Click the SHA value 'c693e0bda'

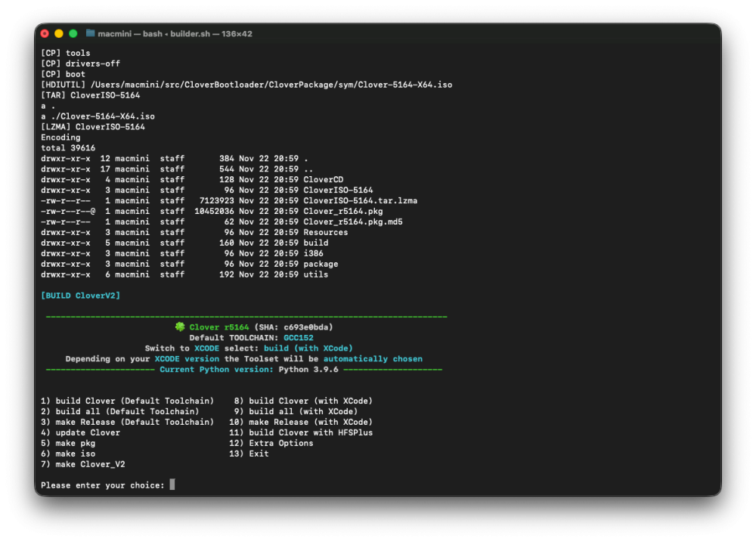point(305,327)
